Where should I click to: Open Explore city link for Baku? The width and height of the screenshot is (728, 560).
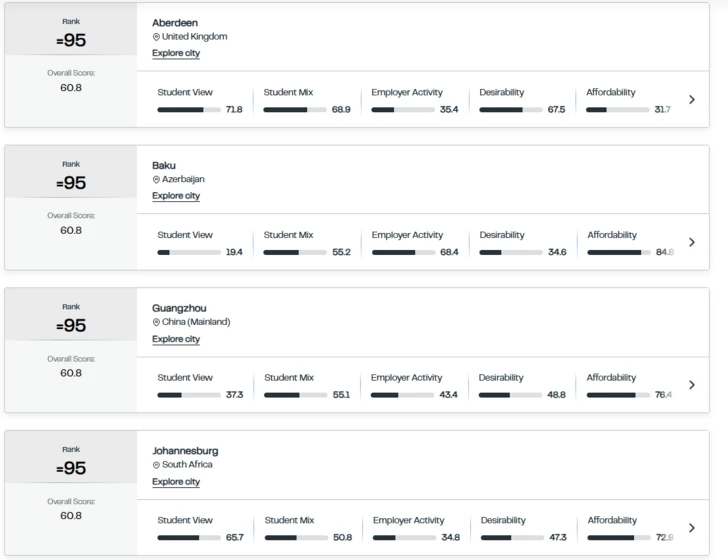[x=176, y=196]
